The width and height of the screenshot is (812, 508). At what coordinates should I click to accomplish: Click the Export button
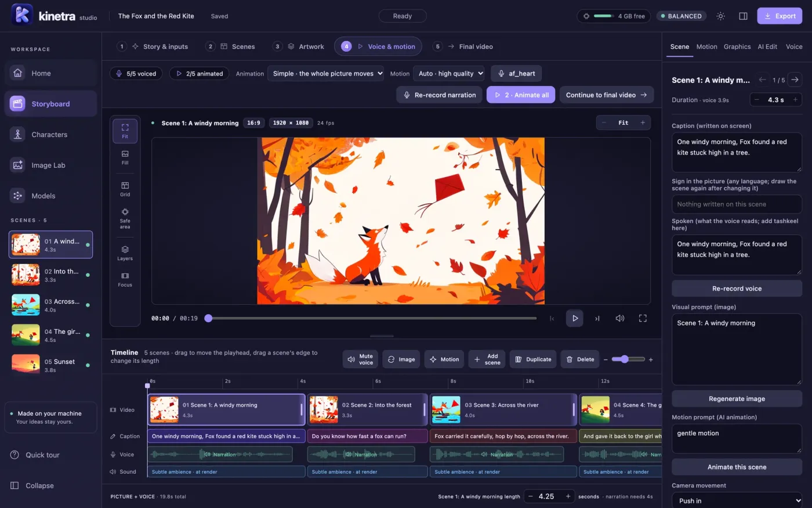[780, 16]
